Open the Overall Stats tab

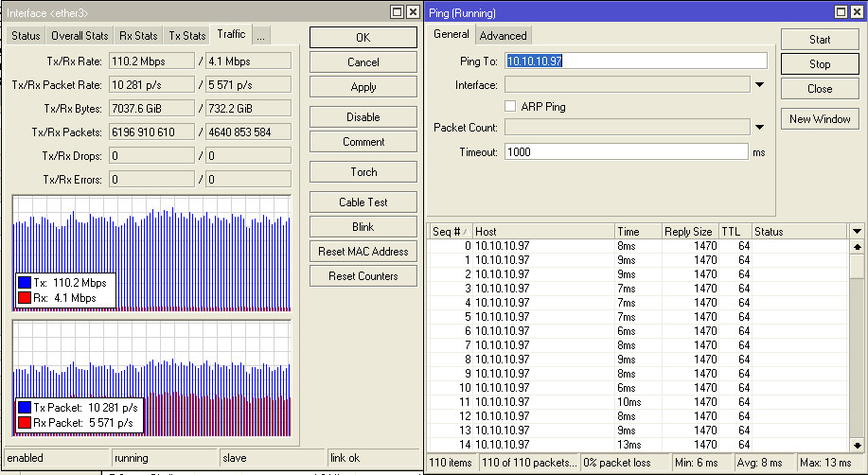coord(80,36)
